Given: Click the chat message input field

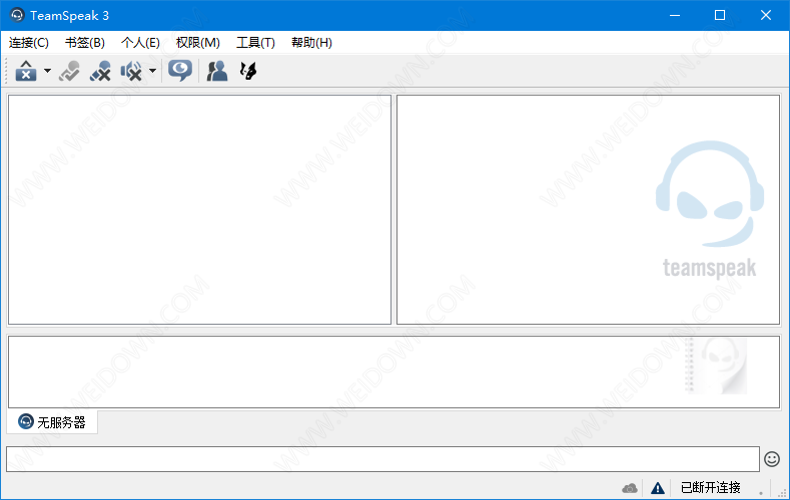Looking at the screenshot, I should pyautogui.click(x=380, y=459).
